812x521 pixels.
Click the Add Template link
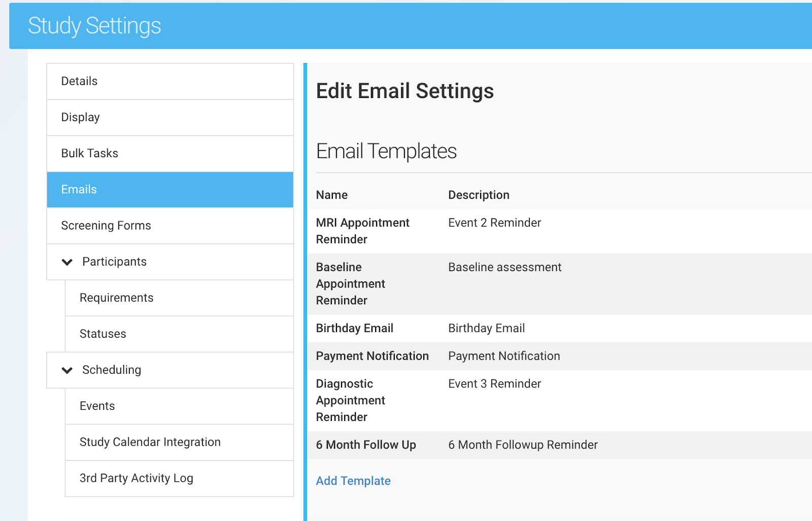[x=353, y=481]
